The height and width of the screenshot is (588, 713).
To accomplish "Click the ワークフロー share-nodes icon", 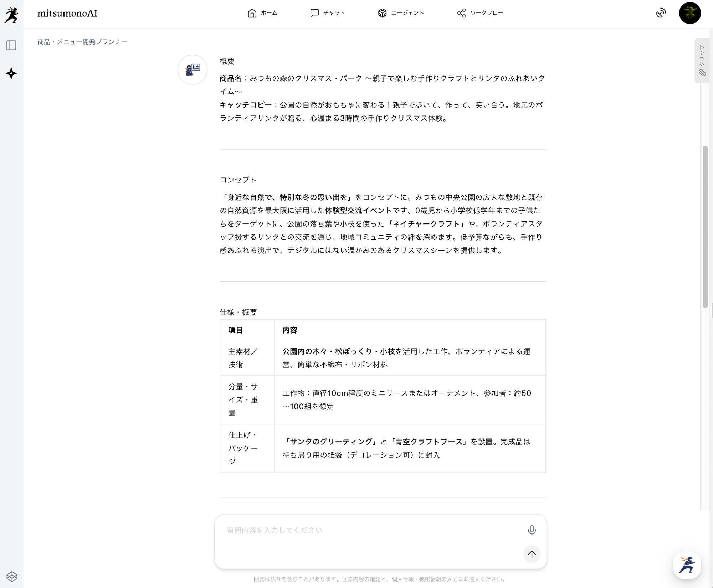I will [x=461, y=13].
